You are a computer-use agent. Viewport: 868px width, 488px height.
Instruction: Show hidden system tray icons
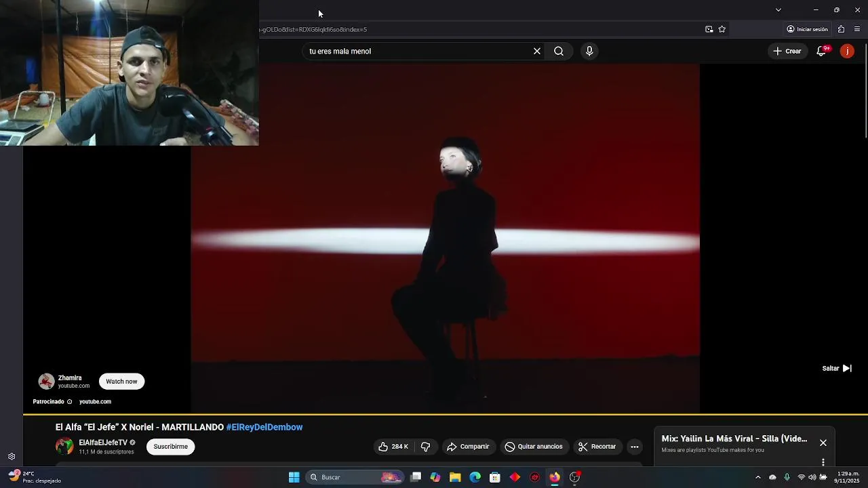pyautogui.click(x=758, y=477)
